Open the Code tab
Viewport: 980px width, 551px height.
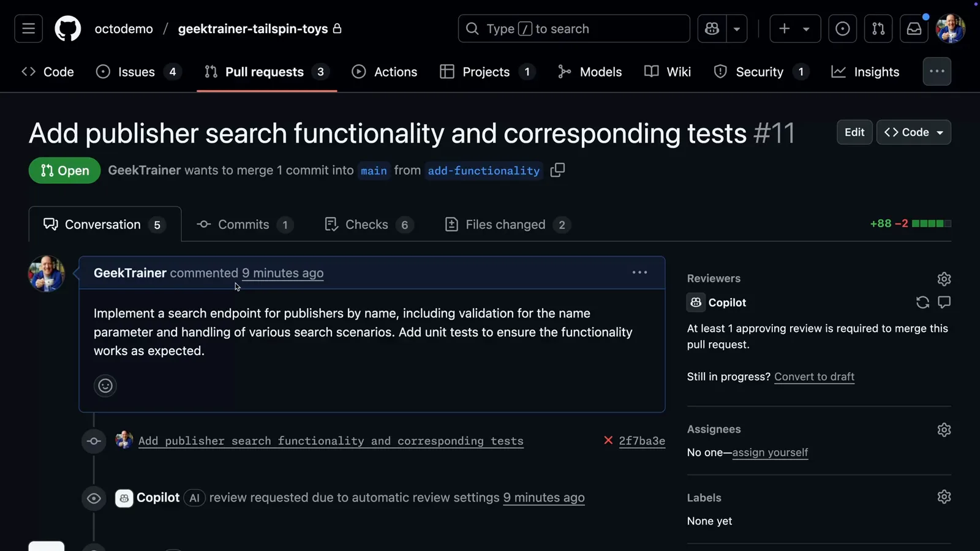(48, 72)
